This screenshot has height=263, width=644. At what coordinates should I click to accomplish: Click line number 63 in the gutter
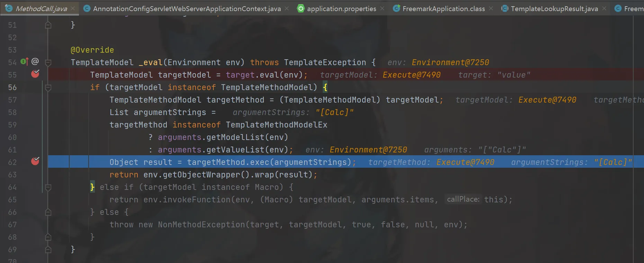(12, 175)
